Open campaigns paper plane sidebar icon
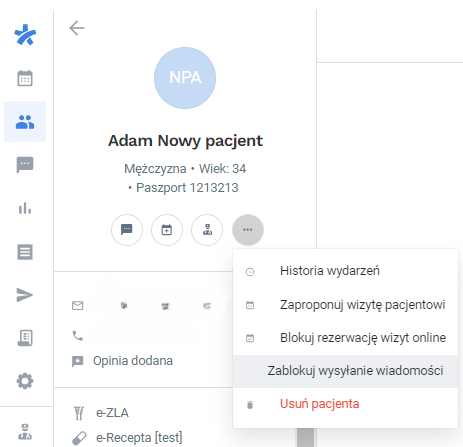Image resolution: width=463 pixels, height=447 pixels. click(x=25, y=295)
